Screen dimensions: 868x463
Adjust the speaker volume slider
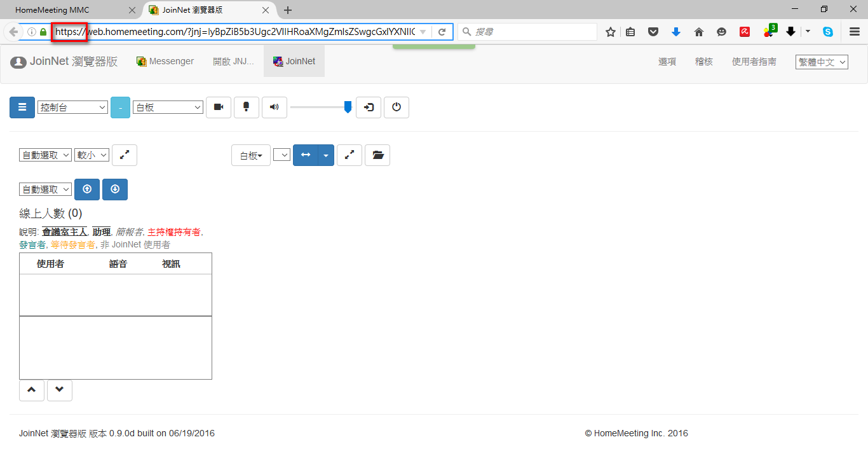(x=321, y=107)
